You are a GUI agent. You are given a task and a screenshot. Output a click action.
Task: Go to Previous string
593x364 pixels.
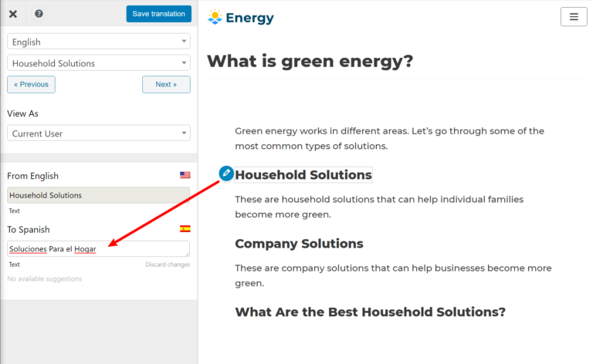(31, 84)
